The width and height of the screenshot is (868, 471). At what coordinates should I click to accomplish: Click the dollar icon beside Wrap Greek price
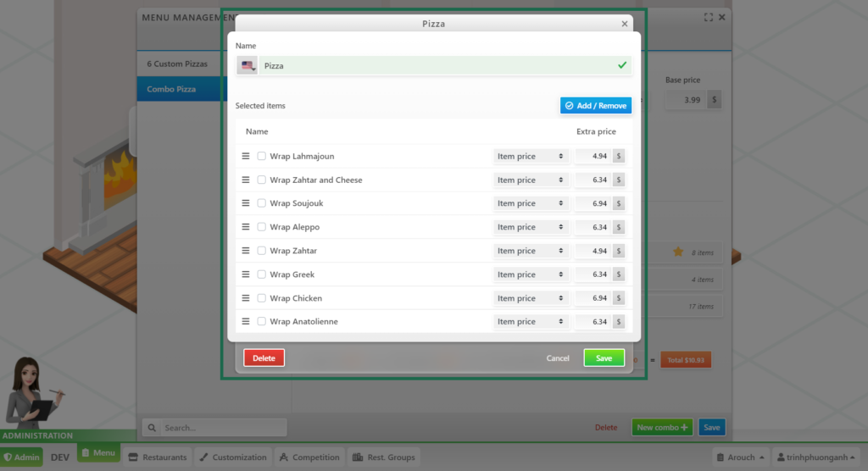pyautogui.click(x=619, y=274)
